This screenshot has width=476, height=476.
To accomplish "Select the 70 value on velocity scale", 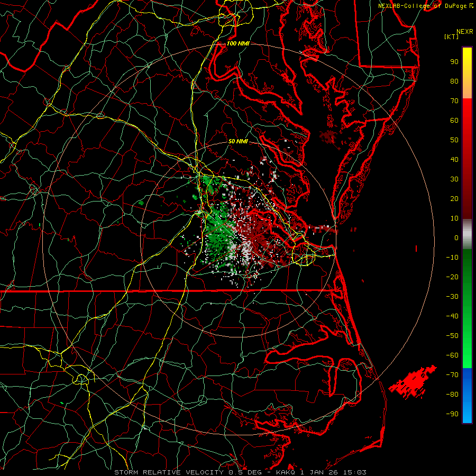I will [x=454, y=101].
